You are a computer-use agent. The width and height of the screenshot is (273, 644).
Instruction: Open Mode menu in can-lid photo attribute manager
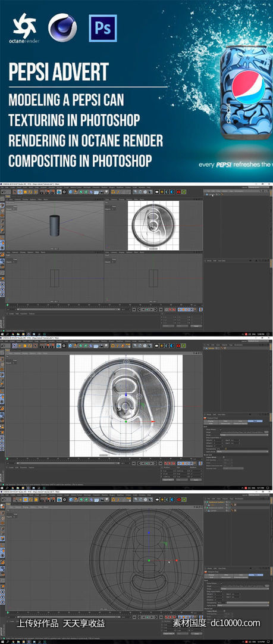click(209, 415)
